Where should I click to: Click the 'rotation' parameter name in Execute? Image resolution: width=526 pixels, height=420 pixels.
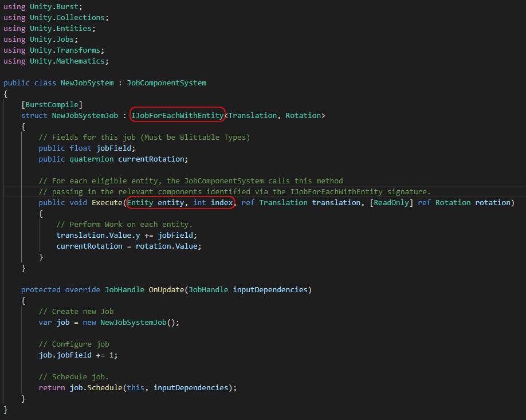[493, 203]
